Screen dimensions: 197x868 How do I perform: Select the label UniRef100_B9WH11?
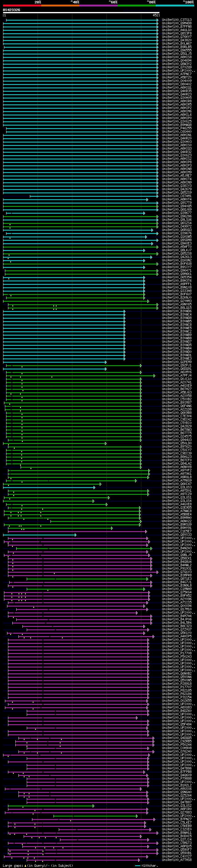coord(177,833)
